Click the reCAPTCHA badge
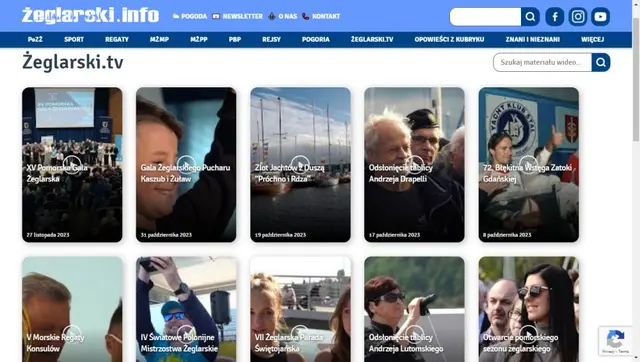This screenshot has width=640, height=362. (x=616, y=341)
